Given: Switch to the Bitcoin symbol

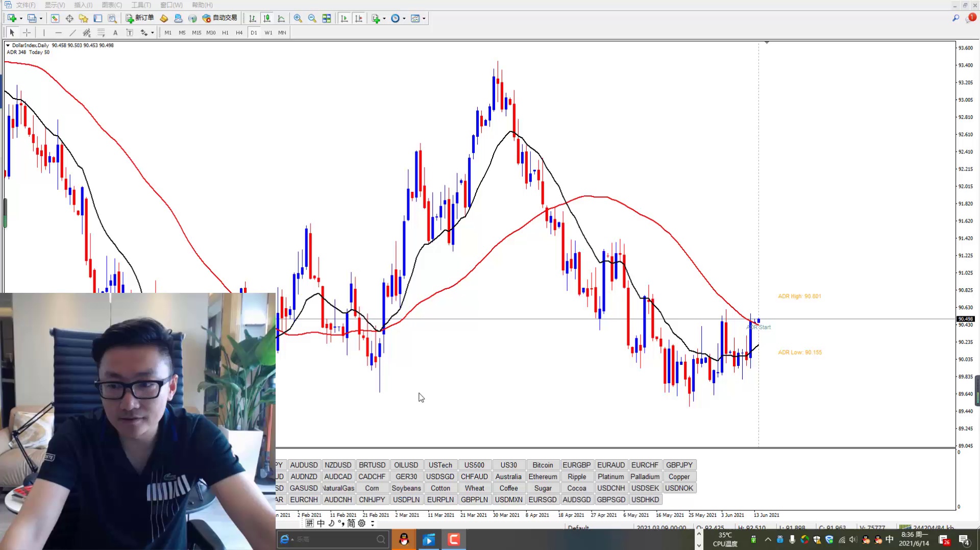Looking at the screenshot, I should click(543, 465).
